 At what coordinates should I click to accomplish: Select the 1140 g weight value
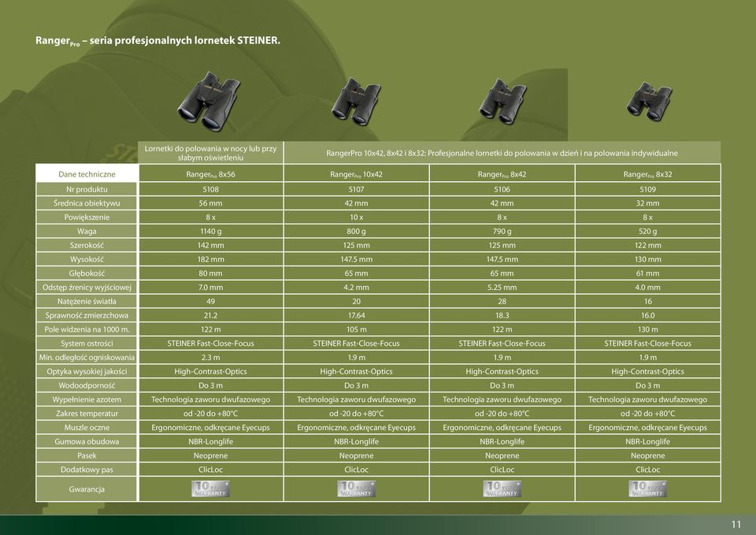pos(211,231)
